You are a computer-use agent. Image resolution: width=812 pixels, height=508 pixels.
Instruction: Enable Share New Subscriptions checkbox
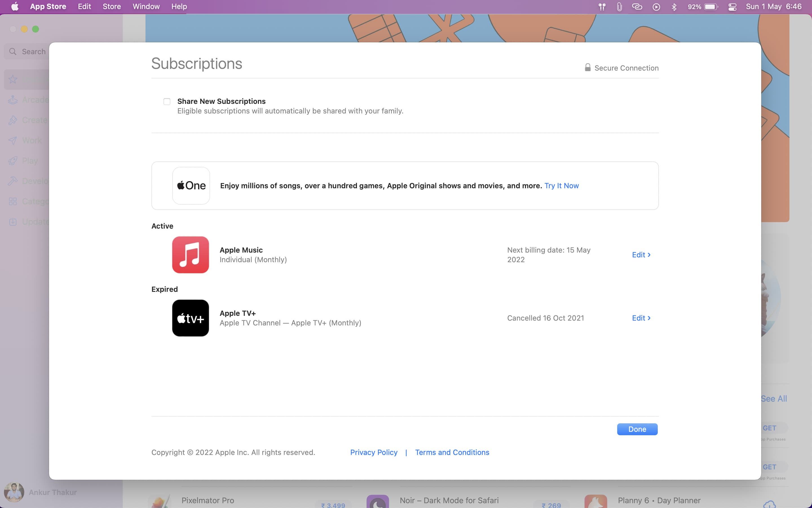(167, 102)
